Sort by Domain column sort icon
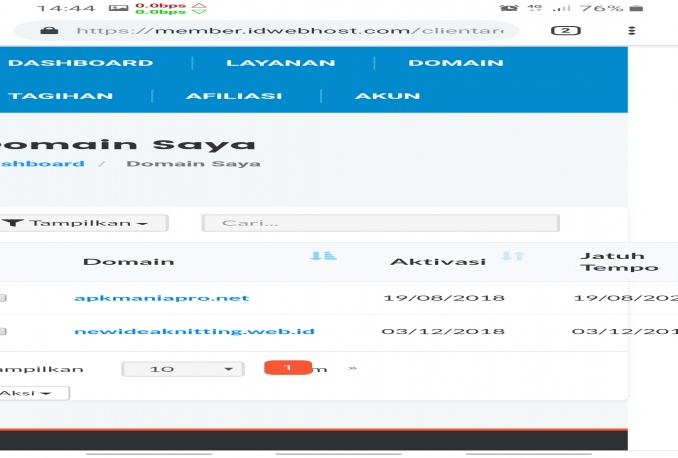This screenshot has width=678, height=458. coord(323,257)
